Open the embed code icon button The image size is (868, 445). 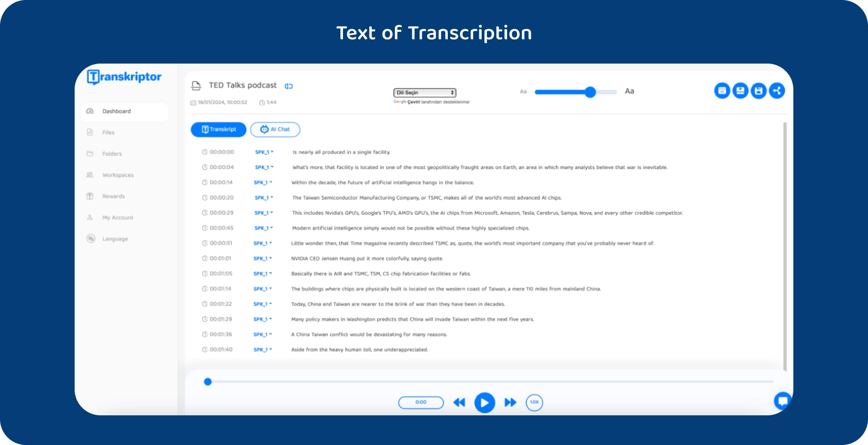coord(722,91)
